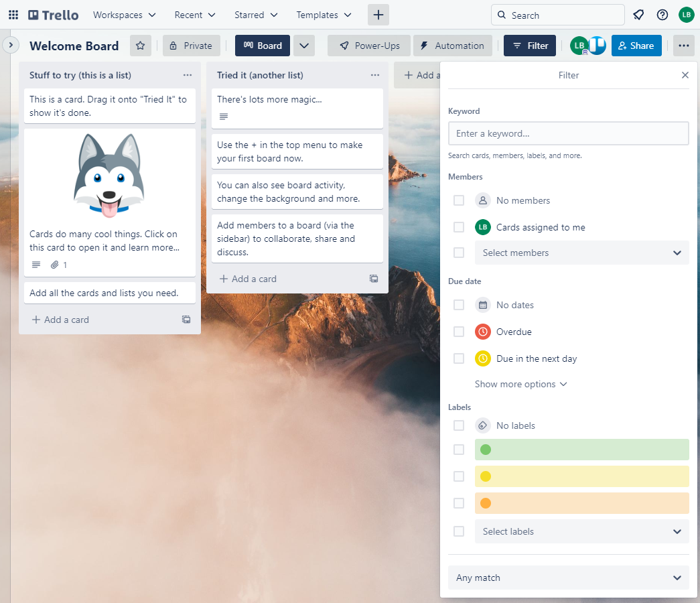Open the Workspaces menu
700x603 pixels.
point(124,15)
